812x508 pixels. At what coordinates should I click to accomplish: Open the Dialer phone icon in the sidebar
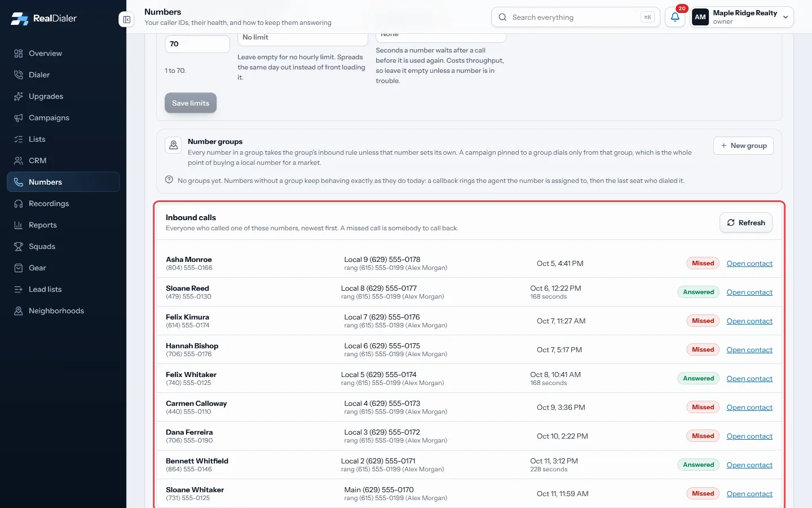point(19,75)
